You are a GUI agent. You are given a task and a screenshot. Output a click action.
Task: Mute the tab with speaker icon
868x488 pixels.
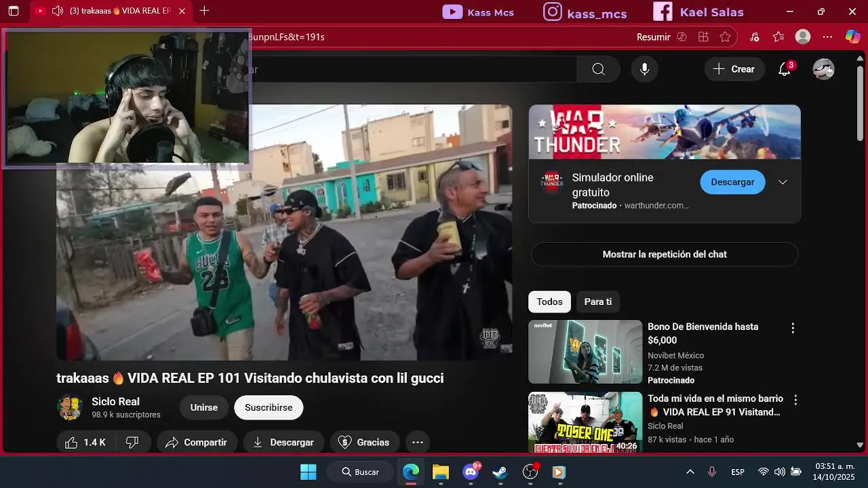[57, 12]
